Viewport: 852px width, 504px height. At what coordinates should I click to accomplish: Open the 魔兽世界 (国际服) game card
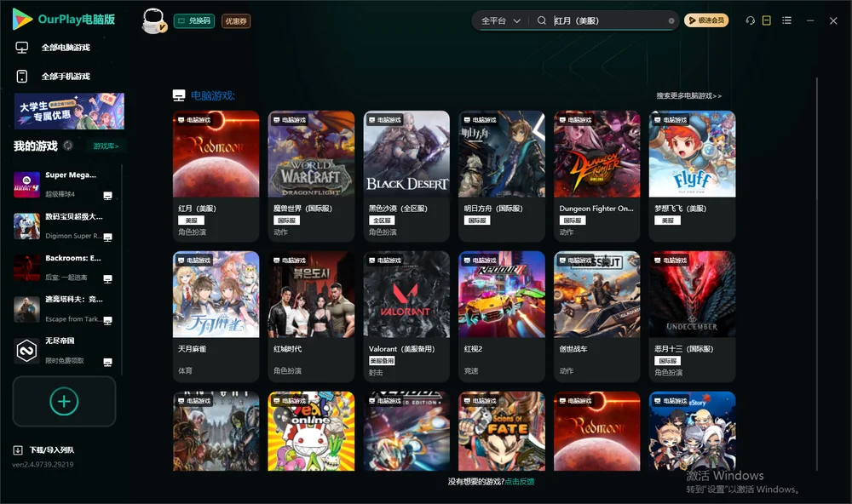point(311,176)
